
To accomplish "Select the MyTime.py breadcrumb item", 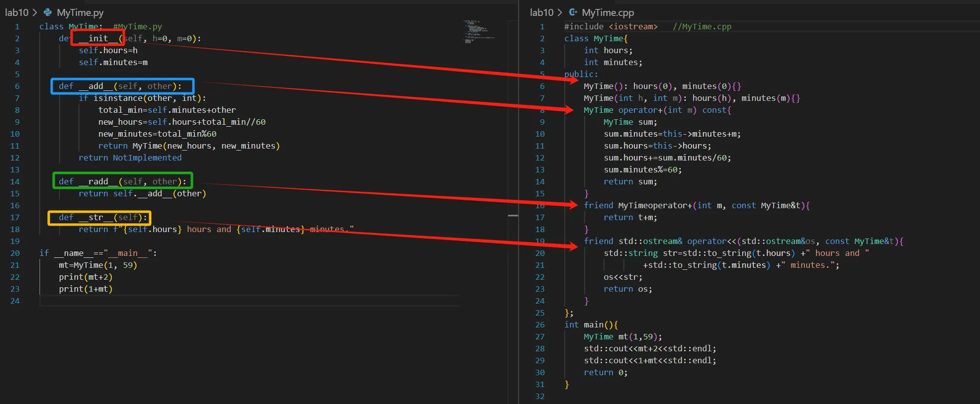I will (x=80, y=12).
